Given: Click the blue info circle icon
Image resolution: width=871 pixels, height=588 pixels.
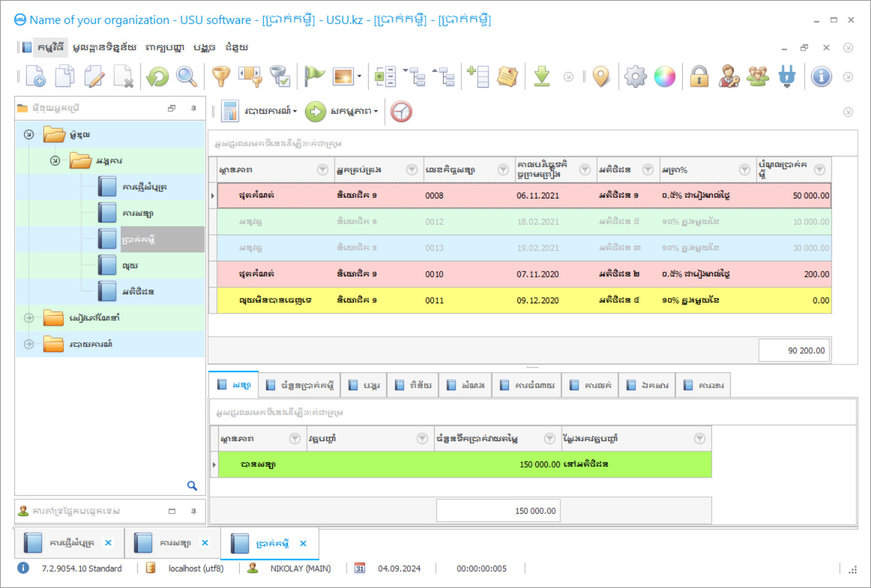Looking at the screenshot, I should (x=821, y=77).
